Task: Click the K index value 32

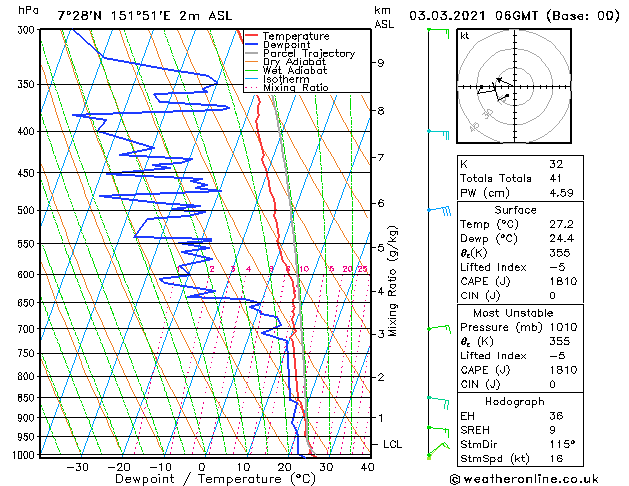Action: 556,164
